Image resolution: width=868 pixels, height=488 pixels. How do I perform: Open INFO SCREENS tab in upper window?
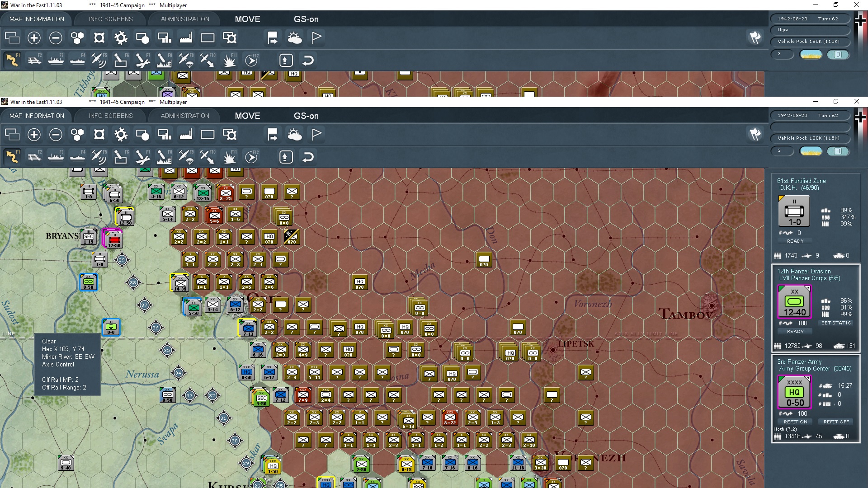[111, 19]
